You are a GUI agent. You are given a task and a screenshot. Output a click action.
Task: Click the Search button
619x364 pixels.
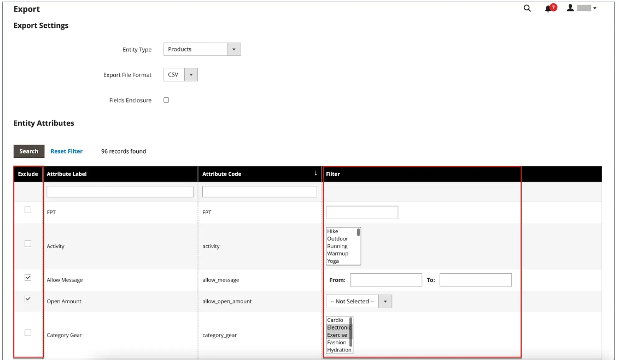click(x=29, y=151)
